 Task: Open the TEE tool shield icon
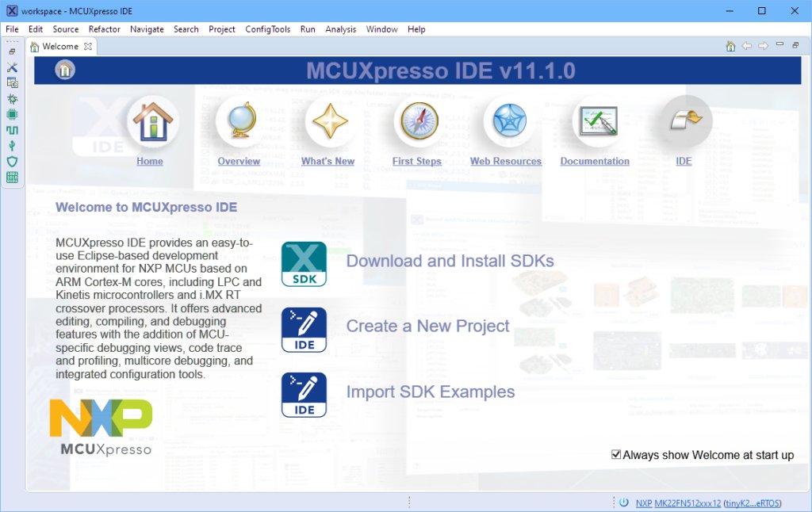point(12,162)
